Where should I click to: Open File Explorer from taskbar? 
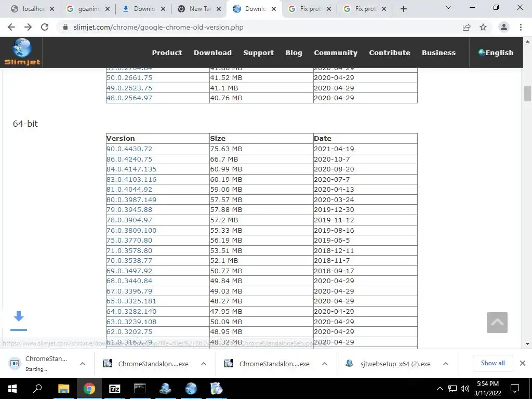point(63,389)
